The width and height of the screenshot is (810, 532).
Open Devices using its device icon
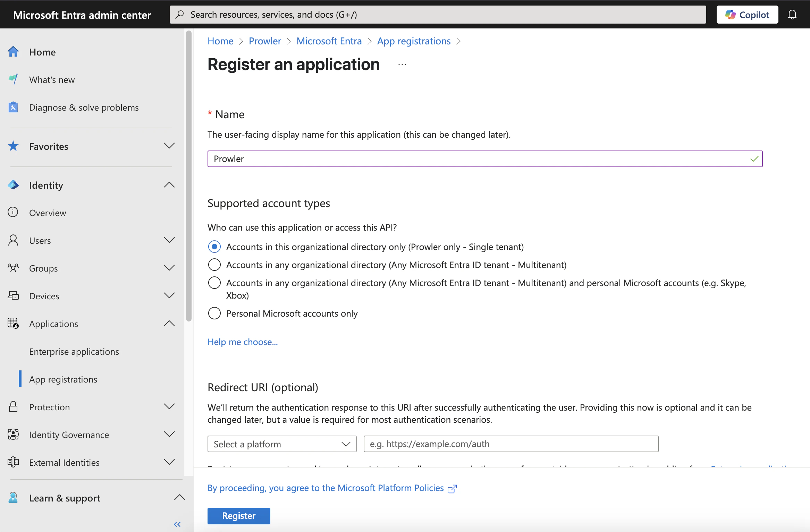(x=13, y=295)
